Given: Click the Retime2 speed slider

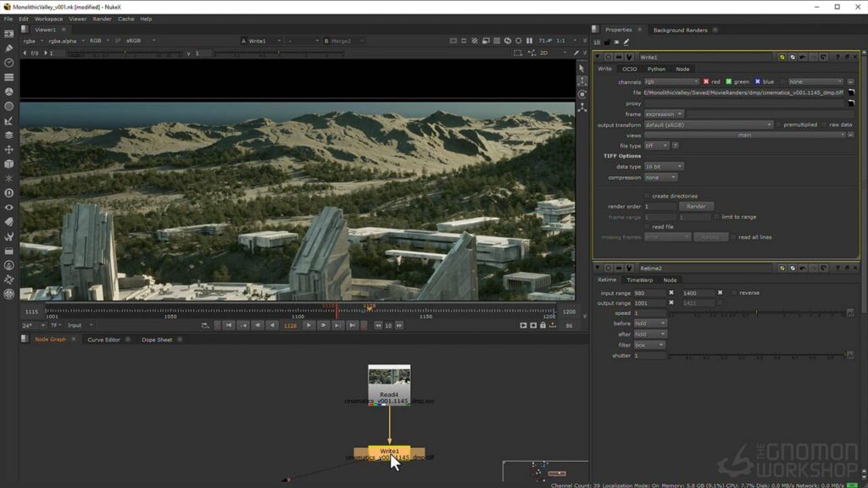Looking at the screenshot, I should pos(757,313).
